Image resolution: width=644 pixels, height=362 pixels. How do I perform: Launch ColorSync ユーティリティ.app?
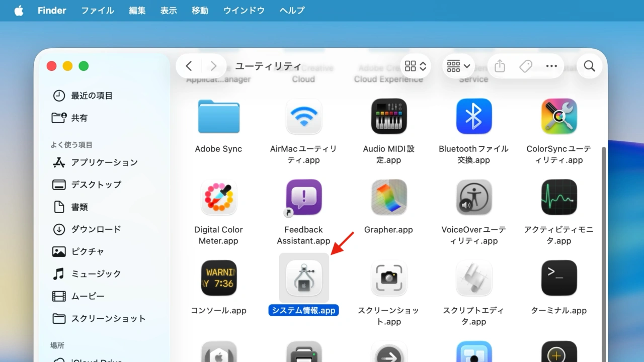tap(558, 116)
